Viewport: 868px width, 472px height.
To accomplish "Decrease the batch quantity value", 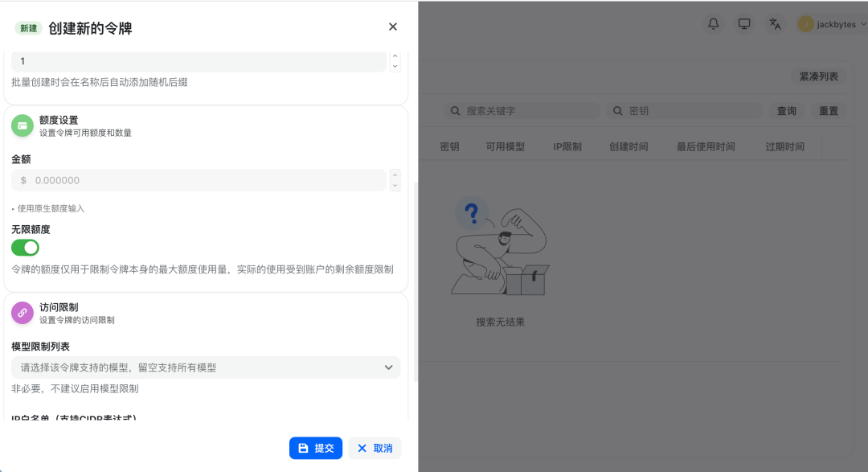I will tap(395, 67).
